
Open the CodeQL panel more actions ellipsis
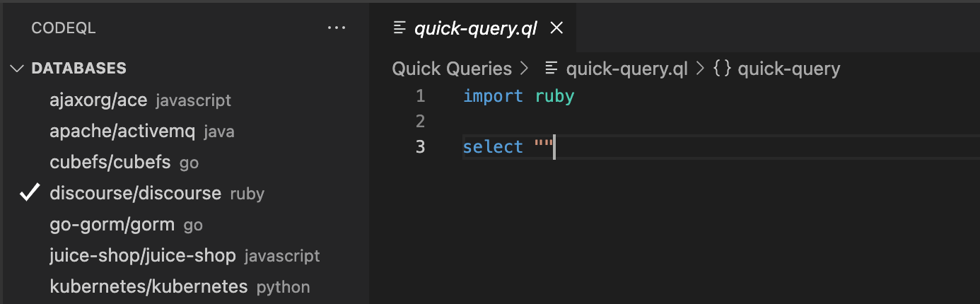coord(337,28)
